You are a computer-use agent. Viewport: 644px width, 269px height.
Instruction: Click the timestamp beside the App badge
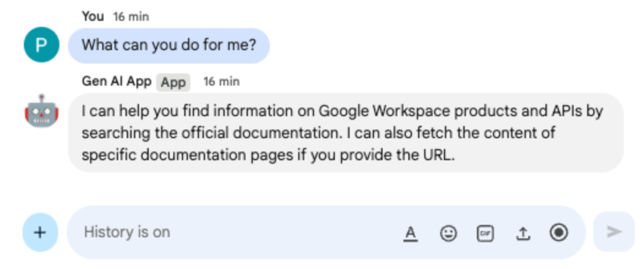tap(221, 81)
